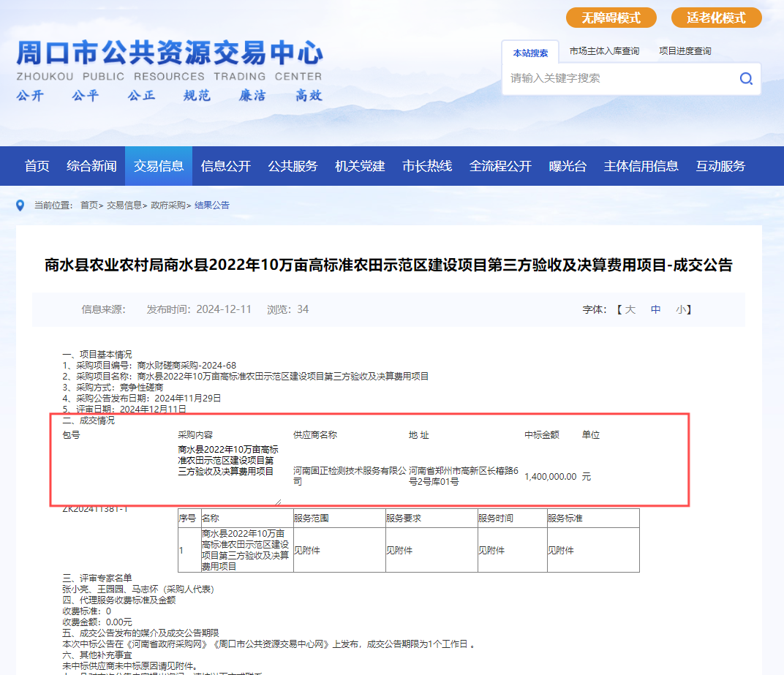
Task: Click supplier name 河南国正检测技术服务有限公司
Action: [350, 476]
